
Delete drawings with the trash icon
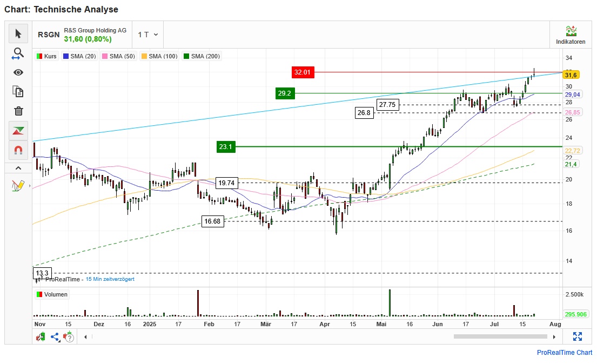click(x=18, y=111)
